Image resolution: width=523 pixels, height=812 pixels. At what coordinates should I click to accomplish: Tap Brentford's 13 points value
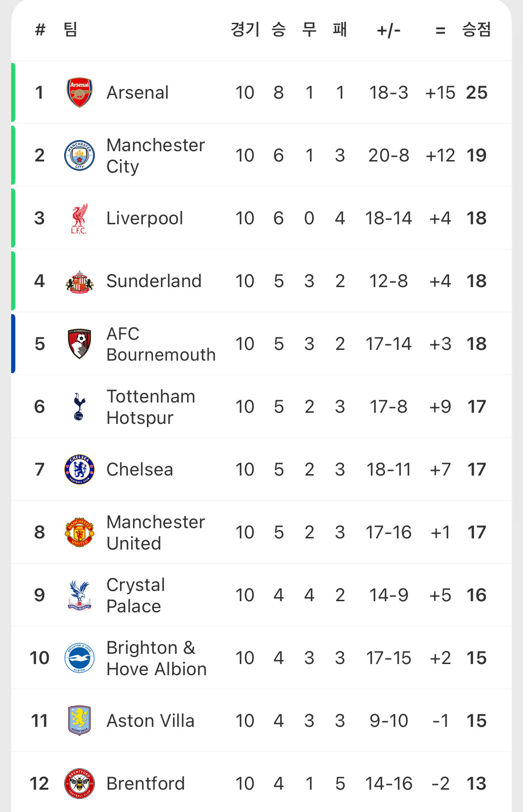(x=476, y=784)
